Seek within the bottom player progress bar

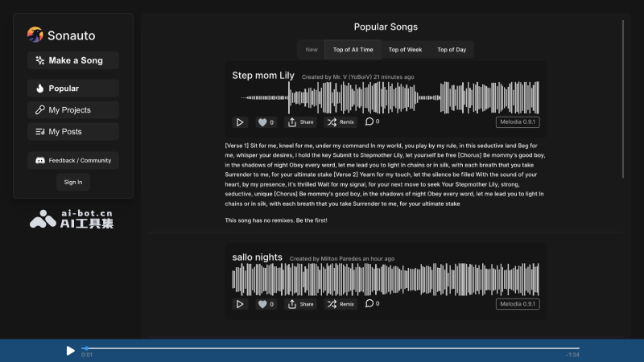330,348
